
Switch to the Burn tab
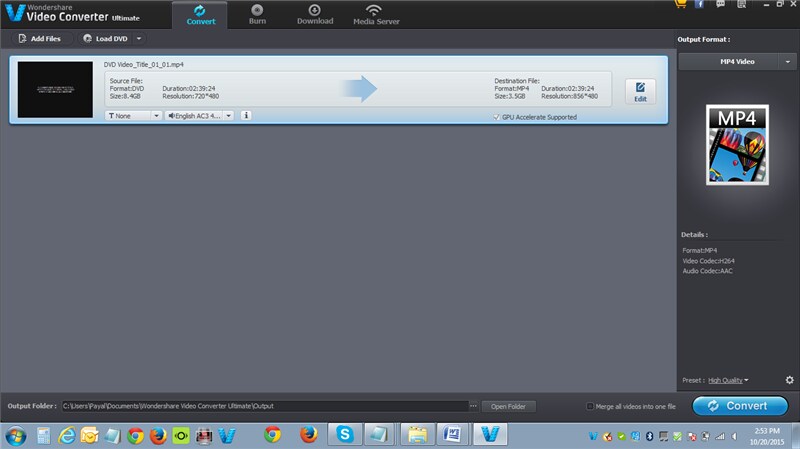pos(257,15)
